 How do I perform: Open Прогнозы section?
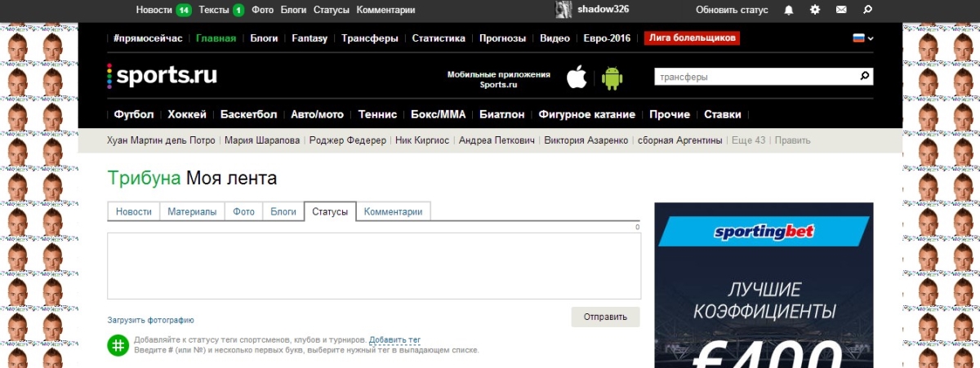coord(503,38)
